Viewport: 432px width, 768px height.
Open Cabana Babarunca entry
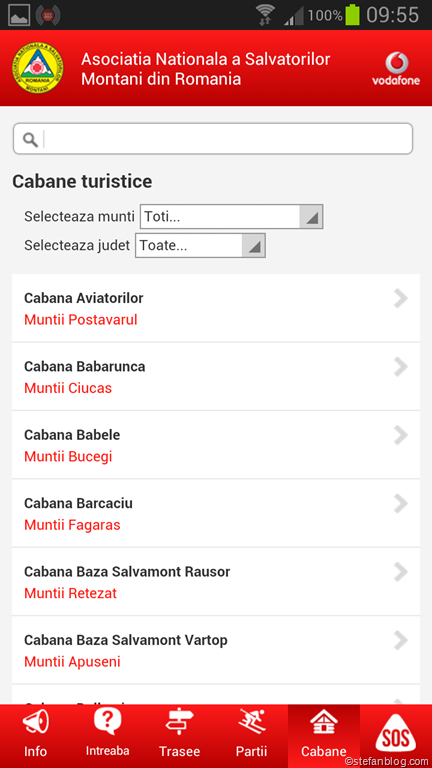click(216, 377)
